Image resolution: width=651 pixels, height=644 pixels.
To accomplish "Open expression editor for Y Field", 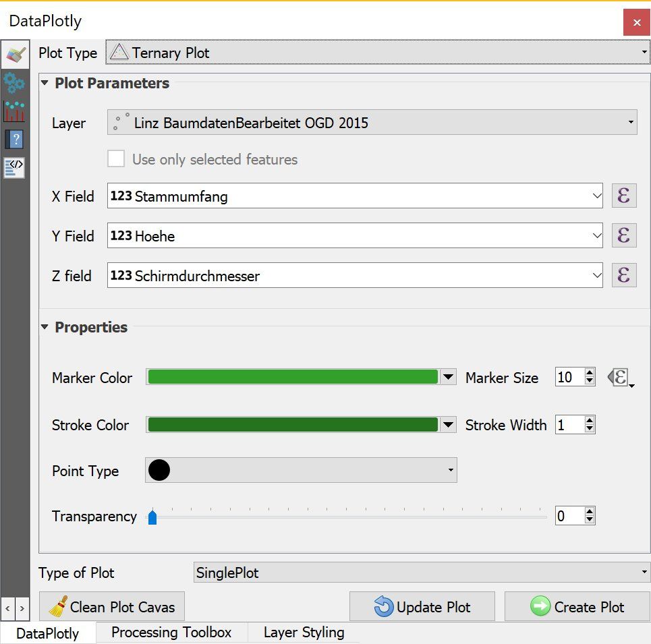I will 623,235.
